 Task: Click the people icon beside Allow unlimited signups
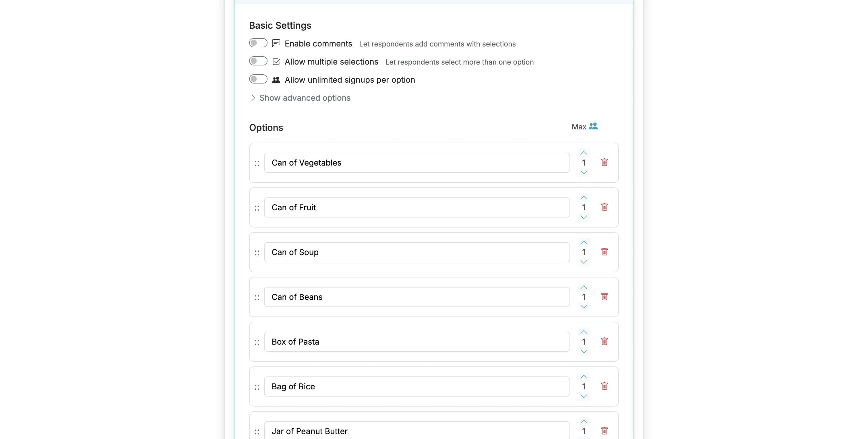click(x=276, y=79)
